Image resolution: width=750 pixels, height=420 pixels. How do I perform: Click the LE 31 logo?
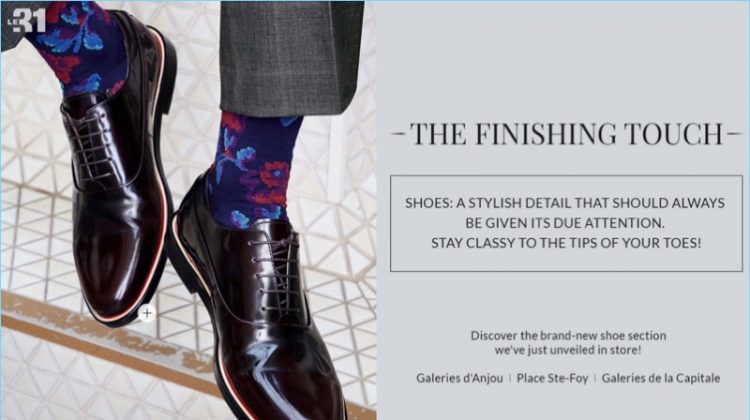(27, 21)
